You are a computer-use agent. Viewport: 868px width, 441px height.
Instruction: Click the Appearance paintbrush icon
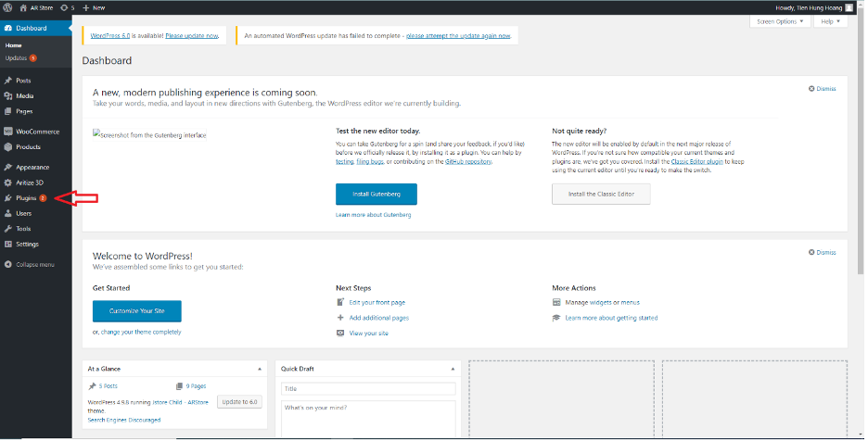(x=7, y=167)
